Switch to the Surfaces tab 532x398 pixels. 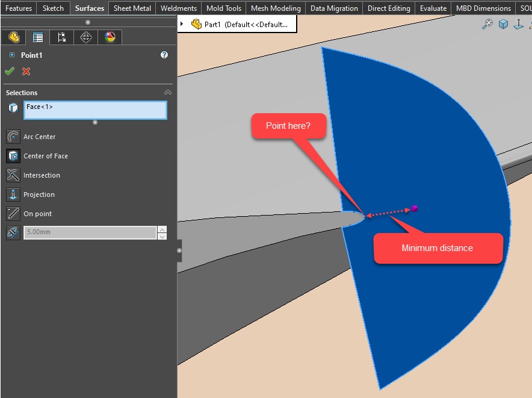point(90,8)
